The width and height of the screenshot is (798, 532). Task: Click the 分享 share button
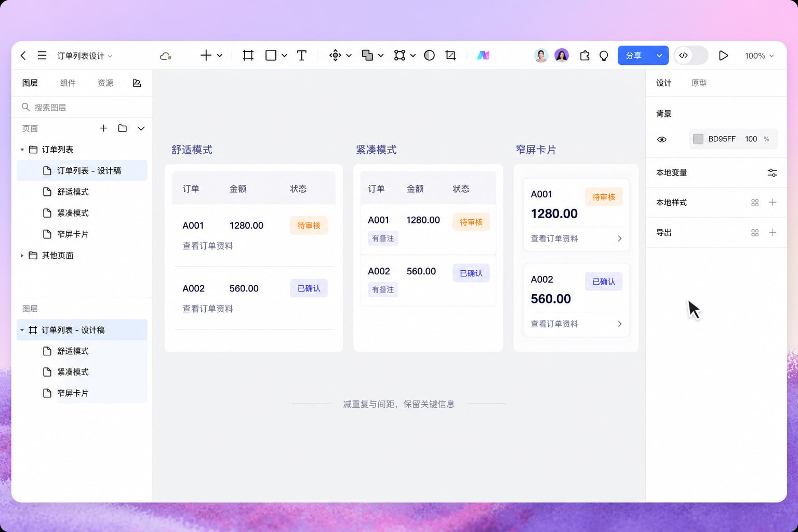(x=634, y=56)
